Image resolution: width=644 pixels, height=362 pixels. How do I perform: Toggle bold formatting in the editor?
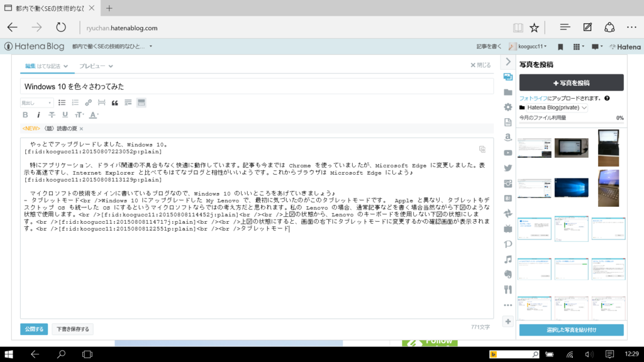pos(26,114)
